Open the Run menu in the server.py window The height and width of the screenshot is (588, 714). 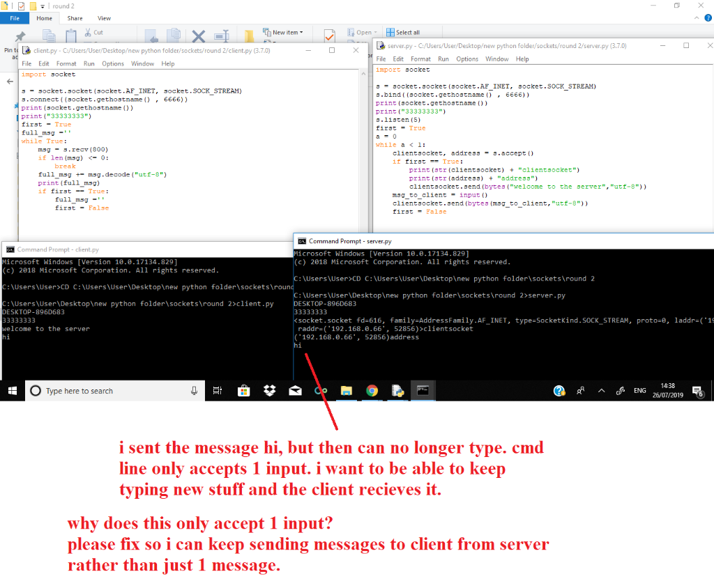tap(444, 59)
